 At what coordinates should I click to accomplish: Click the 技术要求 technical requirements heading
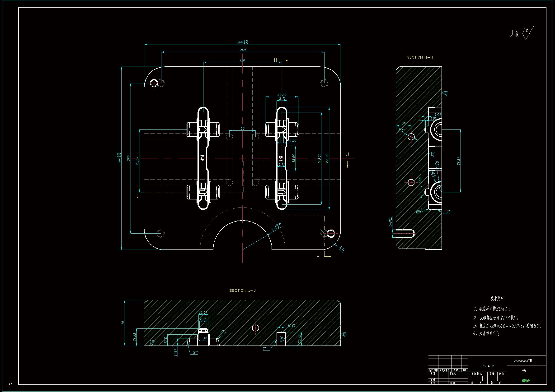pyautogui.click(x=497, y=298)
